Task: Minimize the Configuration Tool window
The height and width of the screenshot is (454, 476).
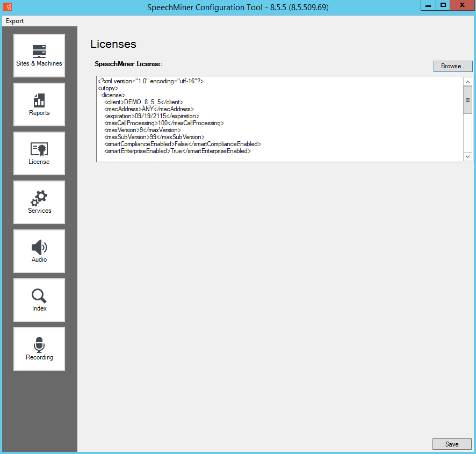Action: 428,5
